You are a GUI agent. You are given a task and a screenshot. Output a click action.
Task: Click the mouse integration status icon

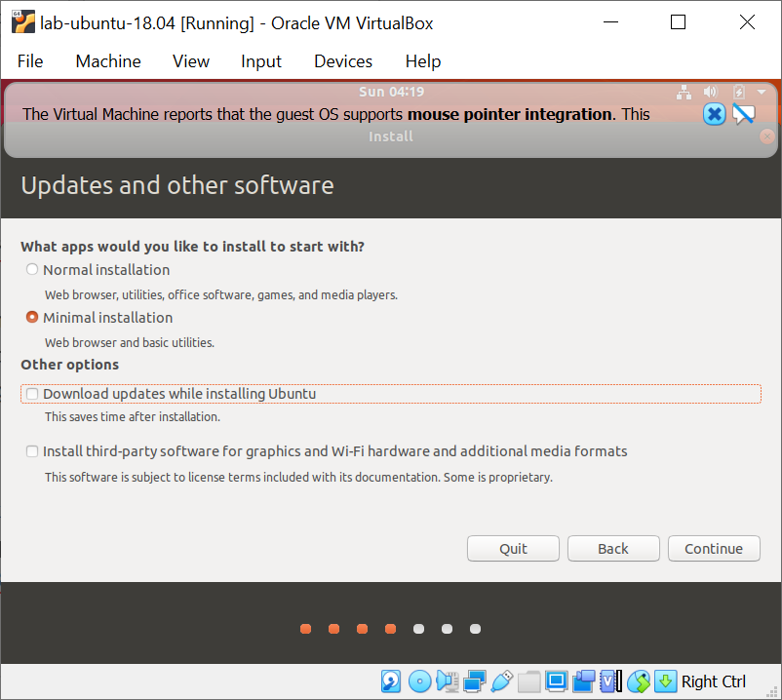pyautogui.click(x=639, y=681)
